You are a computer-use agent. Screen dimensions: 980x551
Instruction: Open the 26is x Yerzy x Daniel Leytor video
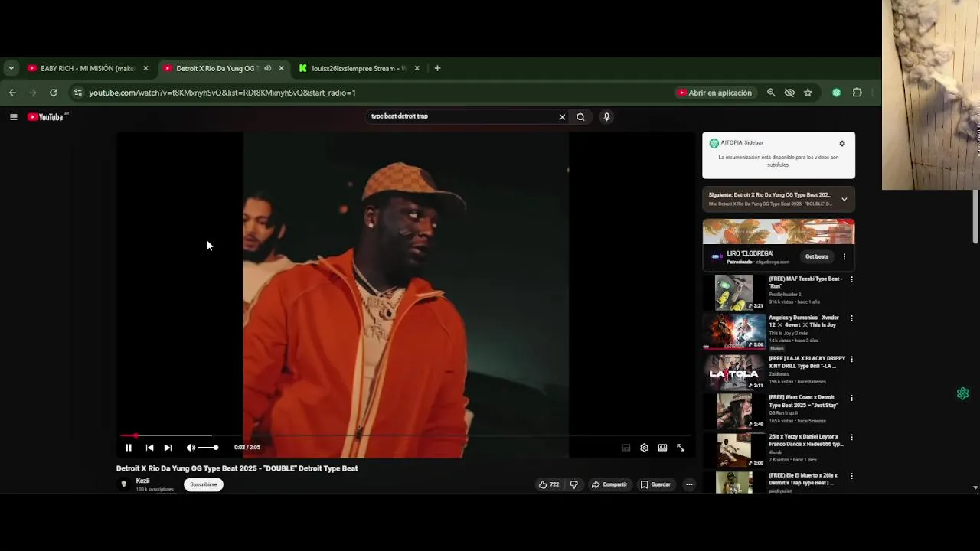point(806,441)
